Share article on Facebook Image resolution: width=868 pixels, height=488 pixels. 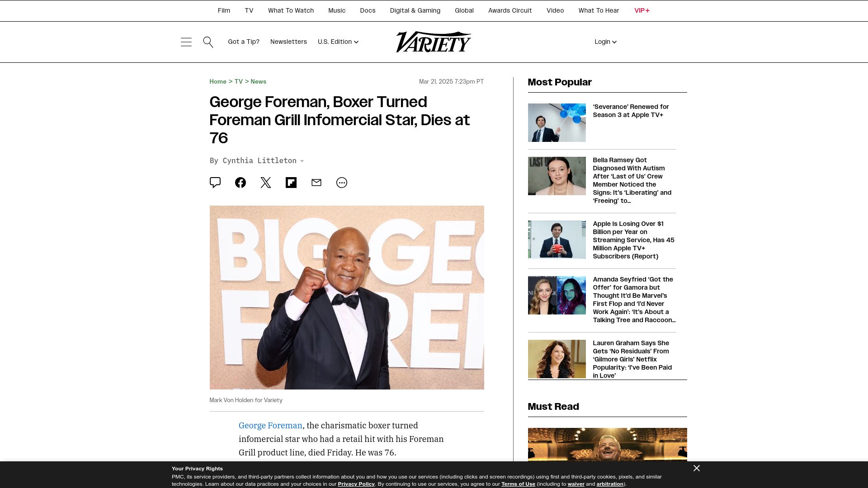click(241, 183)
